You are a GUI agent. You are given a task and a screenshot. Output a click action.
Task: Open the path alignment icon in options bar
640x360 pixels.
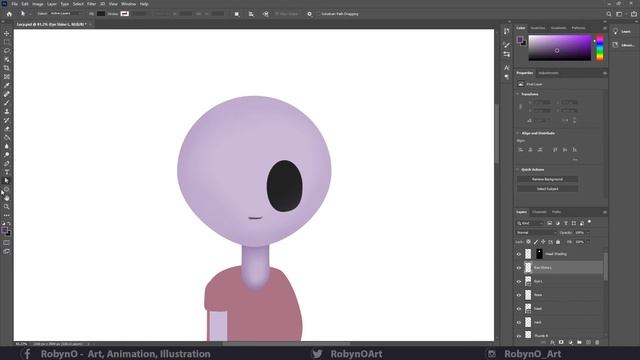251,14
